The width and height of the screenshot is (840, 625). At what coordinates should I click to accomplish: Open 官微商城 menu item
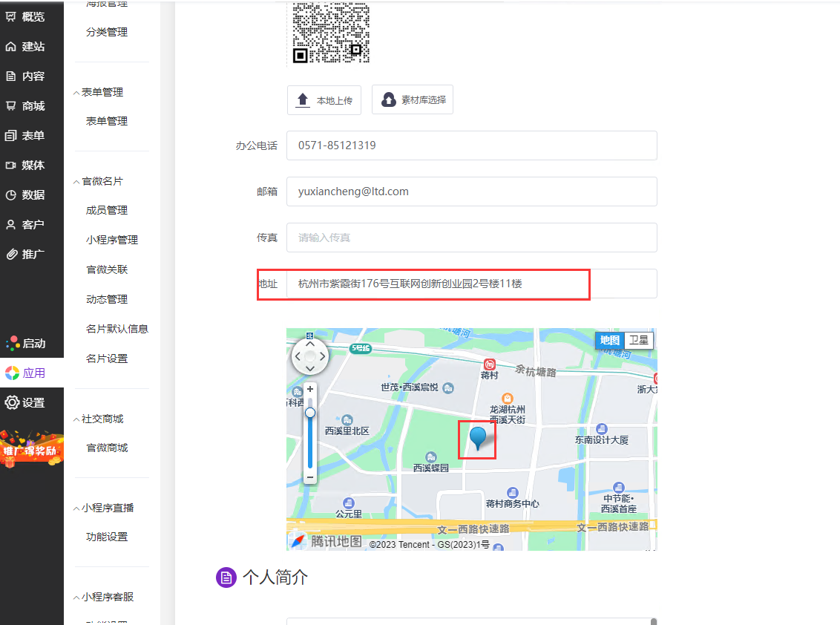pos(107,448)
